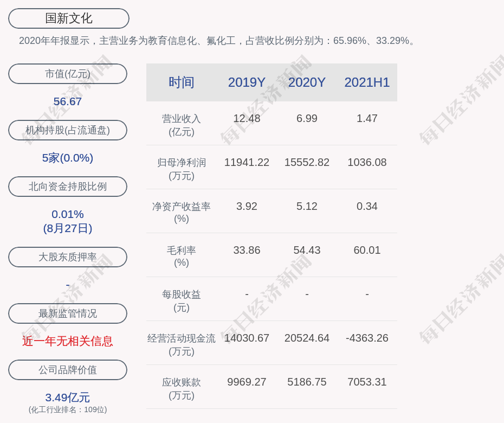Select the 北向资金持股比例 label pill
The width and height of the screenshot is (504, 423).
pos(68,186)
